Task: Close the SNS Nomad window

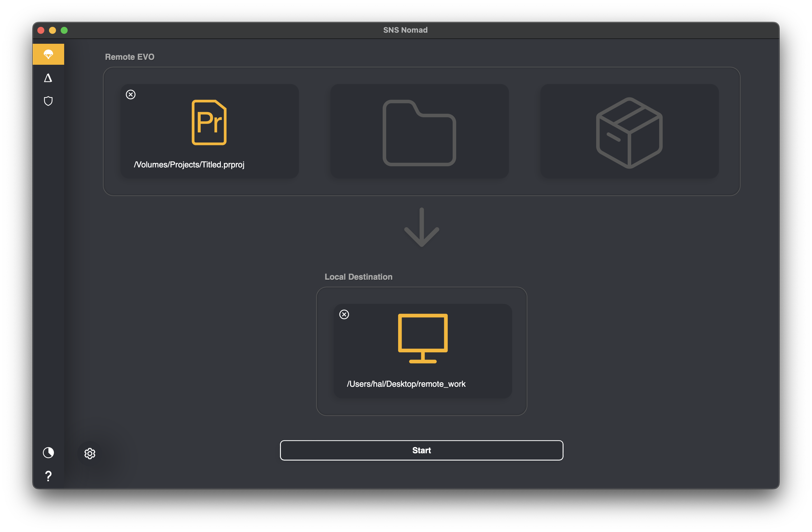Action: point(41,30)
